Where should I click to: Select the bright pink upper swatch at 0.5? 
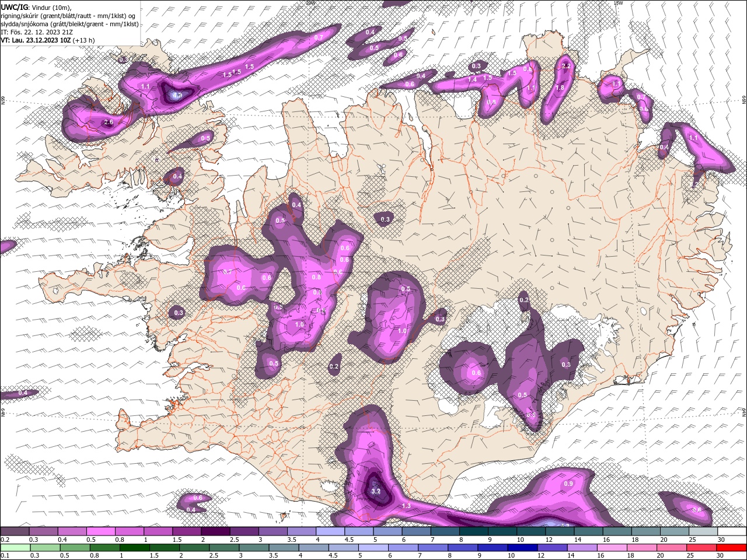[x=101, y=531]
